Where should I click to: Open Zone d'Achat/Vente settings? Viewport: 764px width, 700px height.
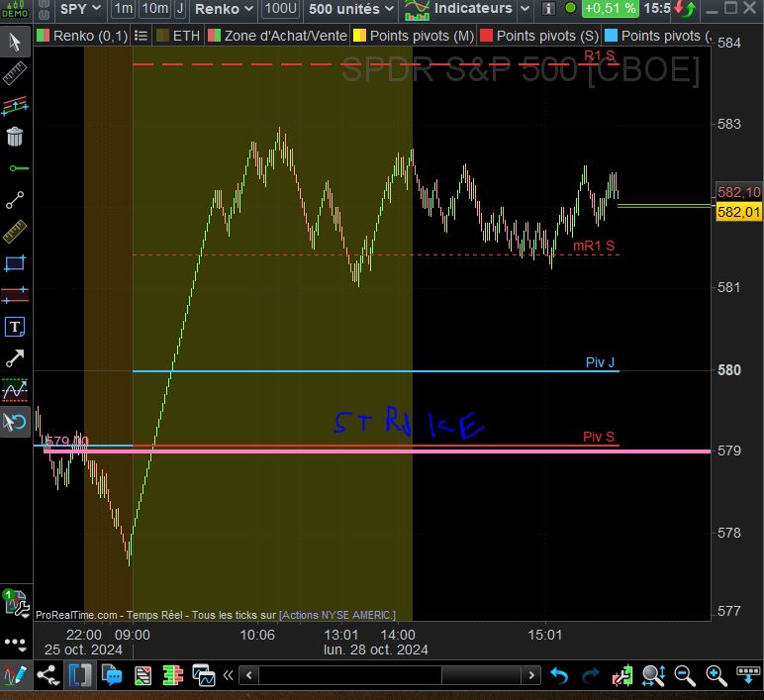point(286,36)
